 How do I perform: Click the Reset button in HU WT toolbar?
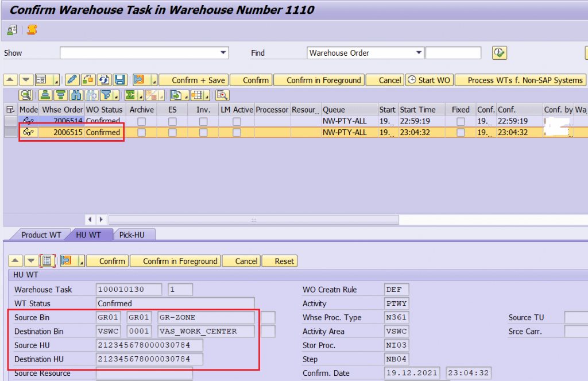click(x=280, y=261)
